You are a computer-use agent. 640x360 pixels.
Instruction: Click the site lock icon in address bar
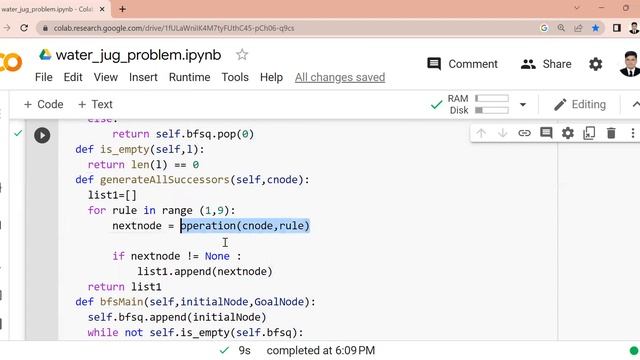point(45,28)
